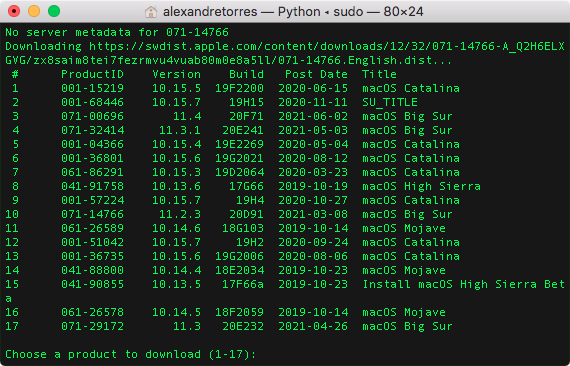Click ProductID 071-32414 in row 4
The width and height of the screenshot is (570, 366).
click(x=92, y=130)
